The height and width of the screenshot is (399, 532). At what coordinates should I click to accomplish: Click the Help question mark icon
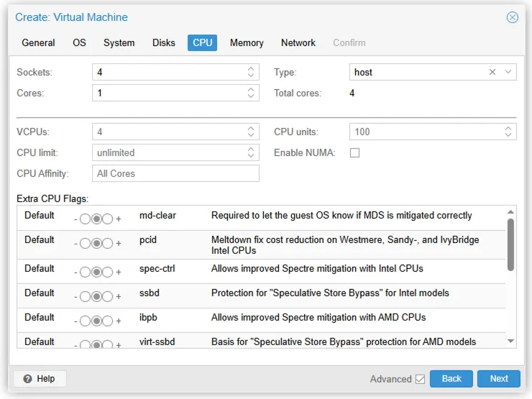point(27,379)
